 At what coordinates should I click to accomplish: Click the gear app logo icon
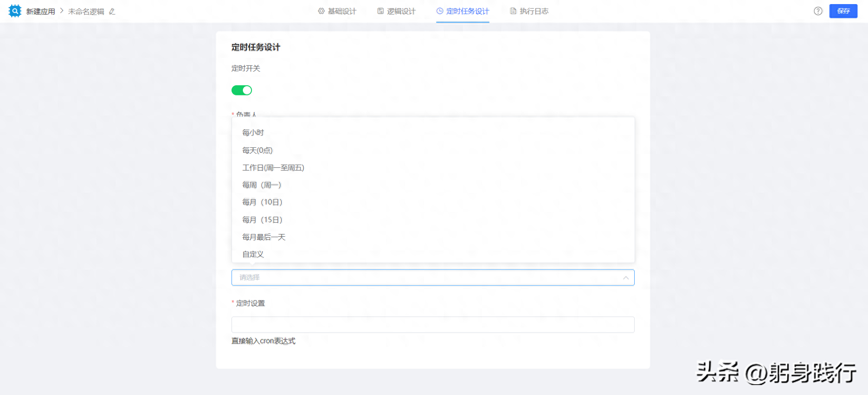(x=15, y=11)
